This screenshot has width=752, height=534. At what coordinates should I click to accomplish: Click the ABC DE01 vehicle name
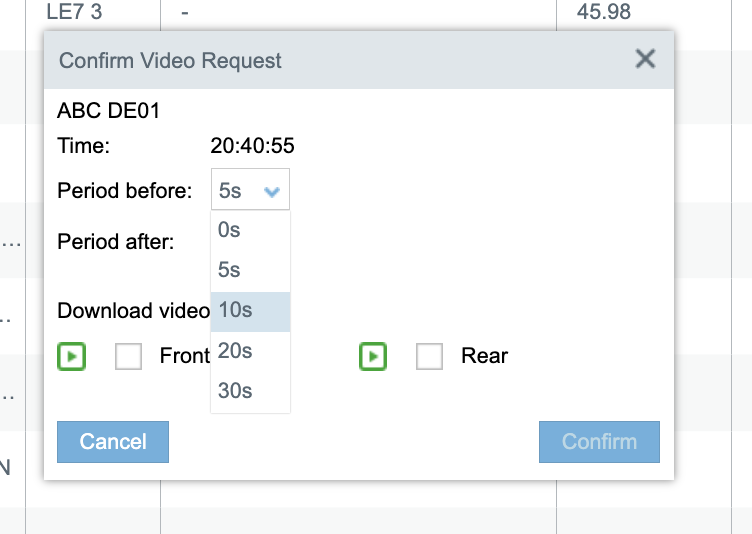(x=108, y=111)
